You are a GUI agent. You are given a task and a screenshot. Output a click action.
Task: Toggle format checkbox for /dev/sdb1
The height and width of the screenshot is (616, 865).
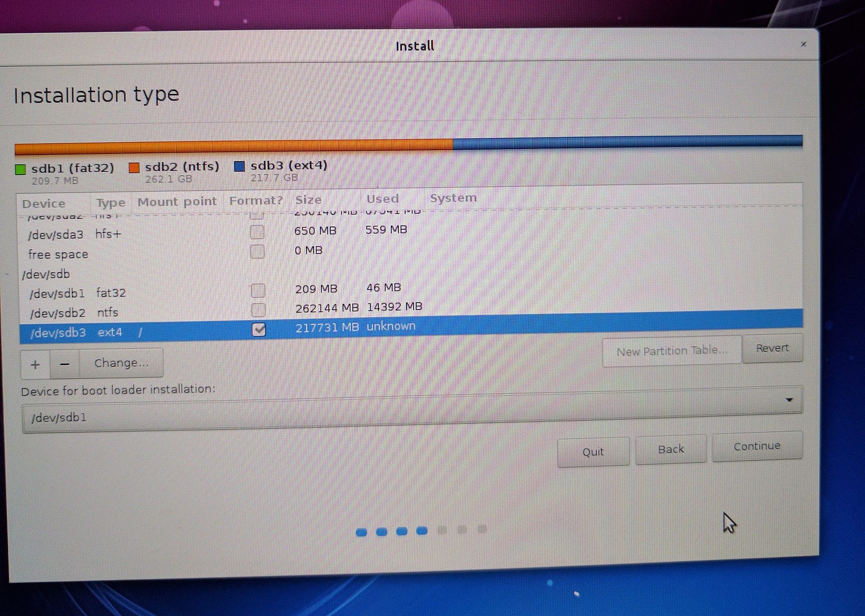coord(258,291)
